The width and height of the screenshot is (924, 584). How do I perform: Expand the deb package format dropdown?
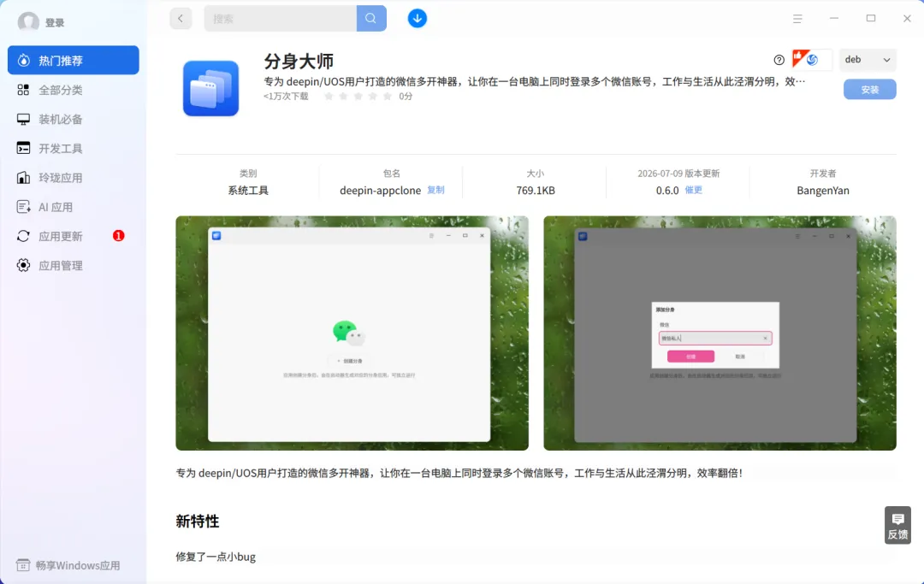pyautogui.click(x=868, y=60)
